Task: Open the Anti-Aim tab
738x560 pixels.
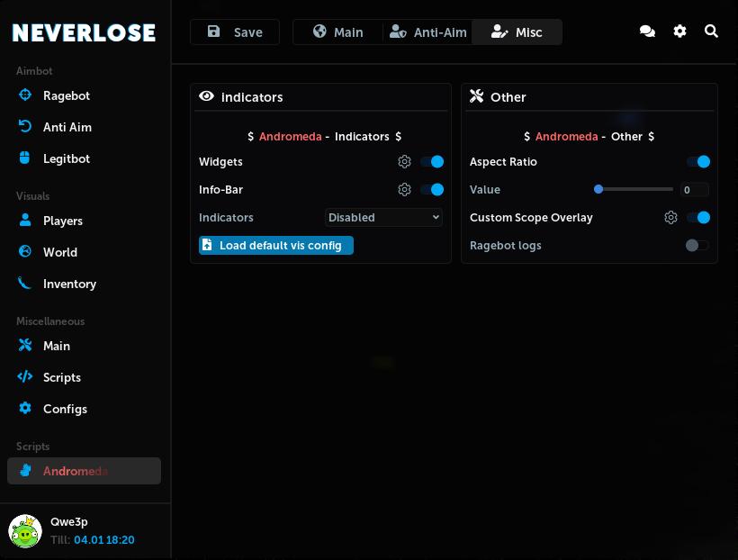Action: point(427,32)
